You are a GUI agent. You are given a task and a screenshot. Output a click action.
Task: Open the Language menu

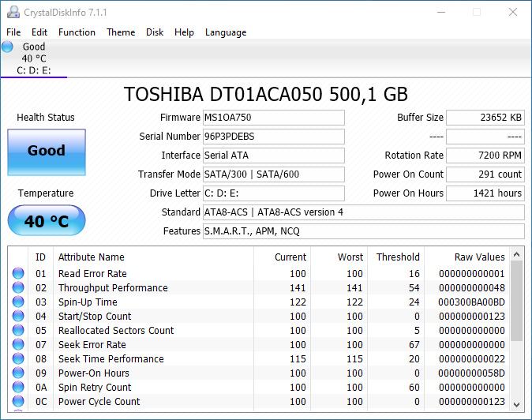coord(226,32)
